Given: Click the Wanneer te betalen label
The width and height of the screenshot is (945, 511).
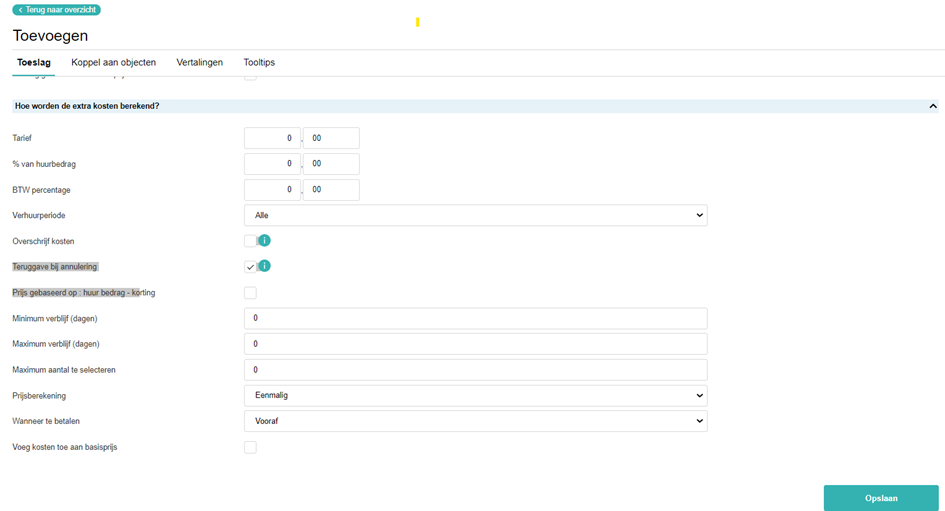Looking at the screenshot, I should pyautogui.click(x=46, y=421).
